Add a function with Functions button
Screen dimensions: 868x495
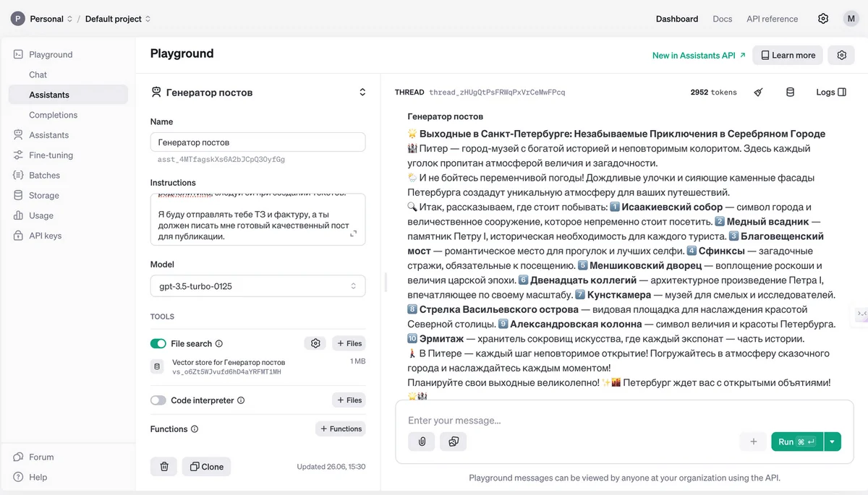(340, 429)
